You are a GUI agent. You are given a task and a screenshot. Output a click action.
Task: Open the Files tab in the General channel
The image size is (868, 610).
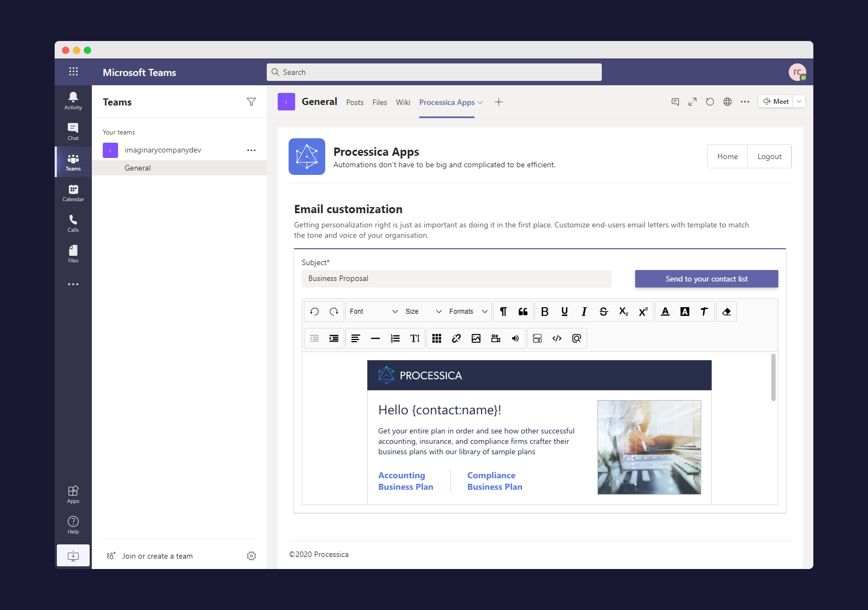pos(380,102)
